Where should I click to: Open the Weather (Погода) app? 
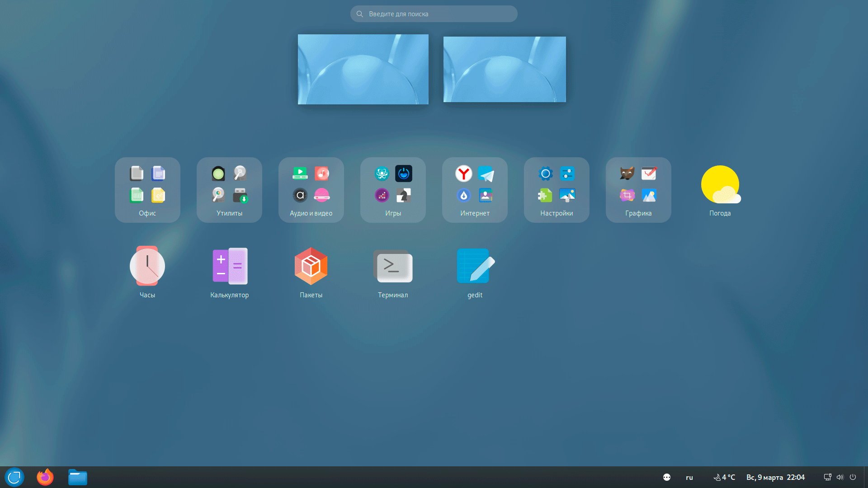(720, 185)
